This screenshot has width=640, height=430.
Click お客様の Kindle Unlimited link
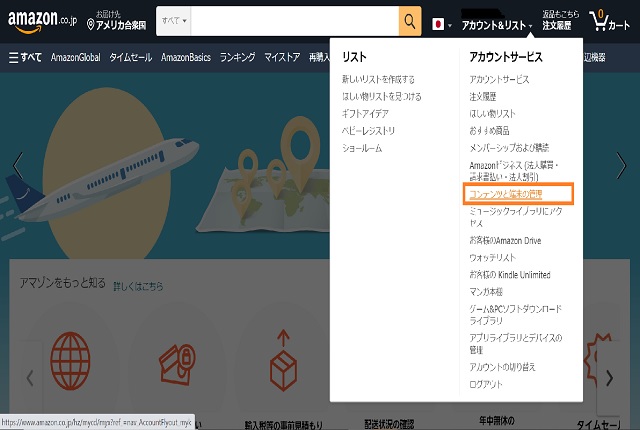click(x=510, y=275)
